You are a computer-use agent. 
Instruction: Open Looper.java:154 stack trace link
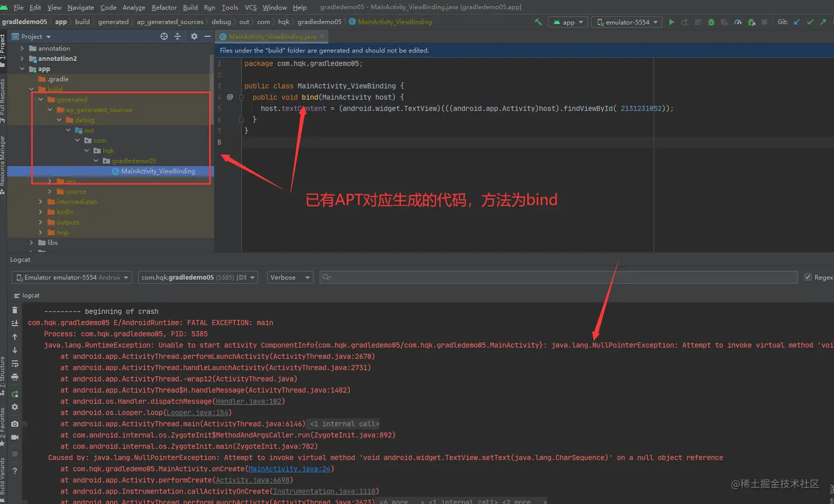(x=197, y=412)
